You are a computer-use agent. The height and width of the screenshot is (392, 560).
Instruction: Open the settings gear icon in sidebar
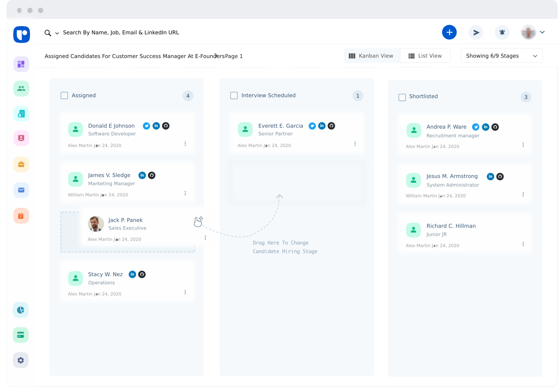pyautogui.click(x=21, y=360)
